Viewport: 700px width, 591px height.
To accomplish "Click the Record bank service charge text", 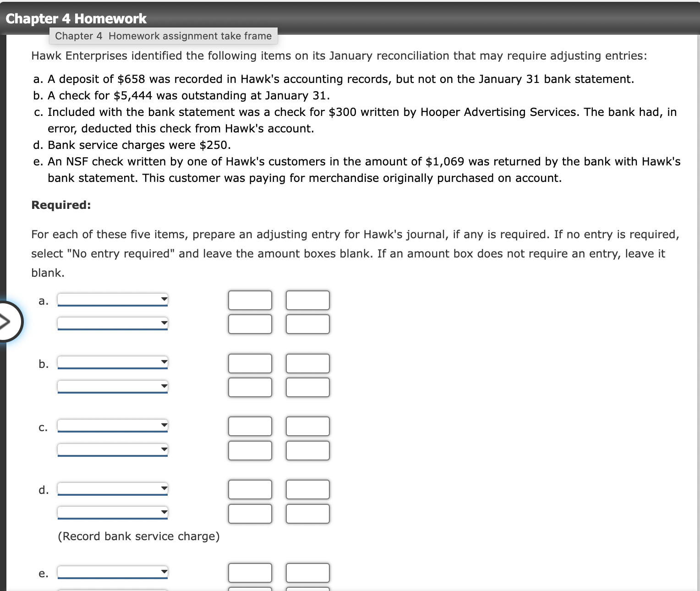I will tap(138, 536).
